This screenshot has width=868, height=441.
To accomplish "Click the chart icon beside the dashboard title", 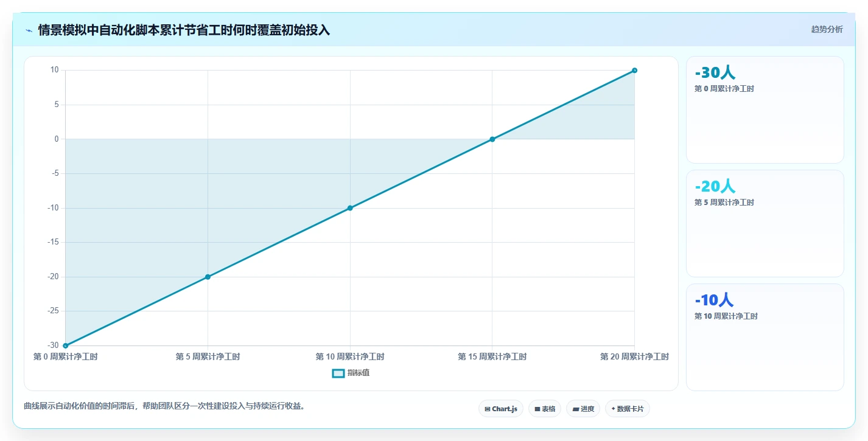I will tap(29, 30).
